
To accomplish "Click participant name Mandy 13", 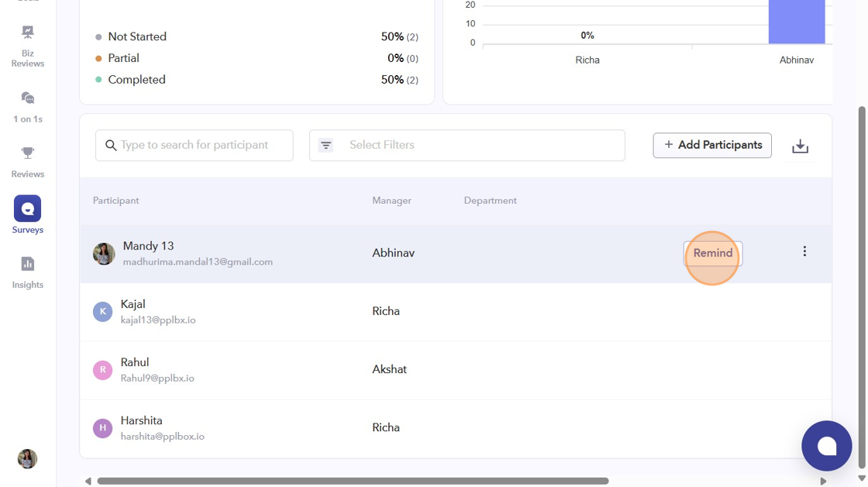I will (x=148, y=246).
